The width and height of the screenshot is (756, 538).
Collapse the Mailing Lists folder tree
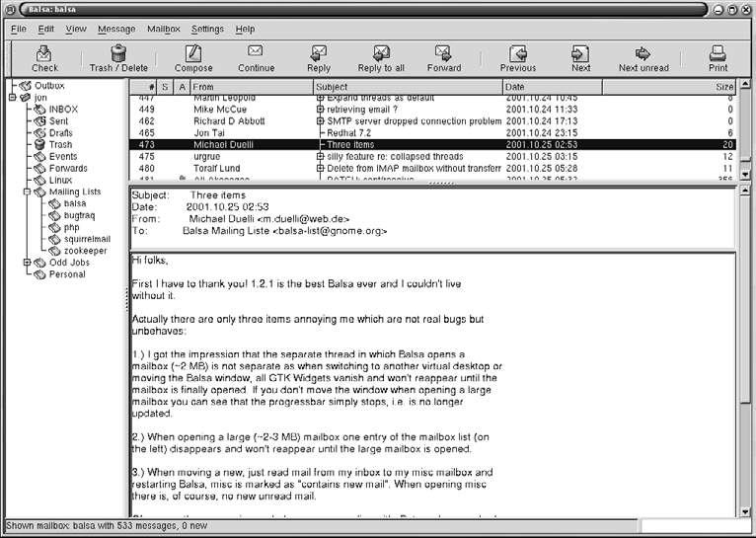27,192
